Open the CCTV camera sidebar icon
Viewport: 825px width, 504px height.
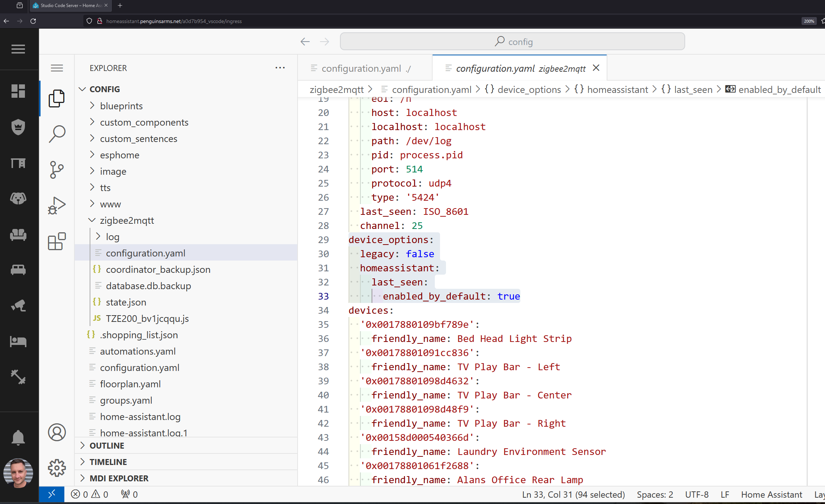[18, 306]
